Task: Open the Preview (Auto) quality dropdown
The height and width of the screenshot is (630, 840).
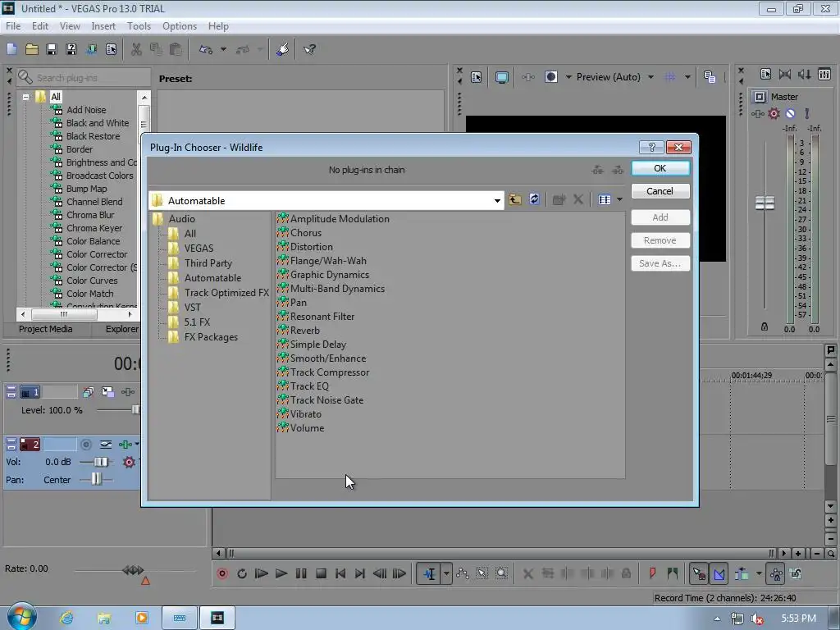Action: pyautogui.click(x=651, y=77)
